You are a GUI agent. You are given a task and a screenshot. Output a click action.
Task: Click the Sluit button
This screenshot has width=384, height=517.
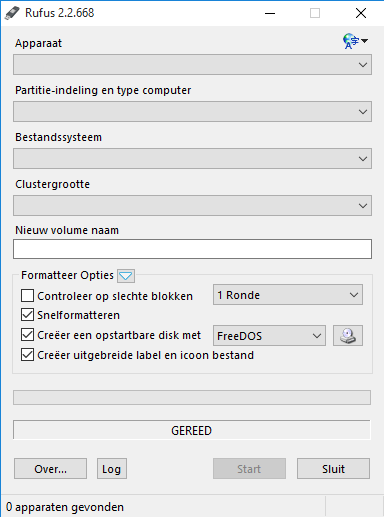[333, 468]
